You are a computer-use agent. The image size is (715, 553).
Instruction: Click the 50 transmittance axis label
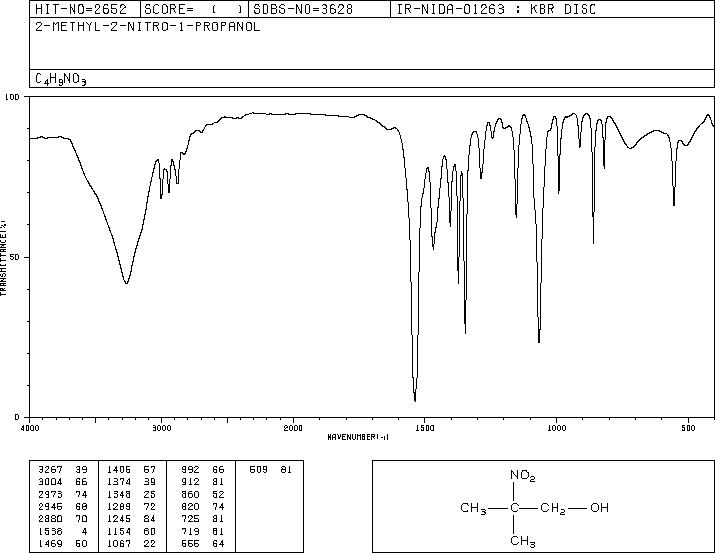pos(15,257)
